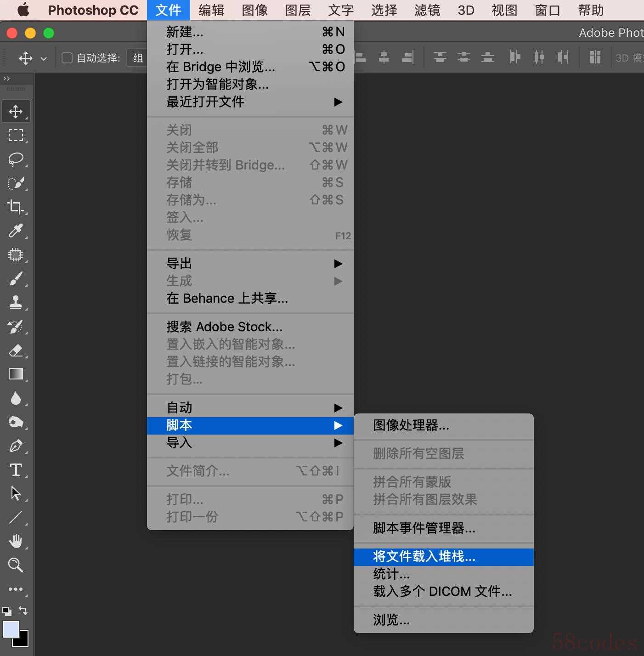Select the Brush tool
The image size is (644, 656).
coord(16,278)
